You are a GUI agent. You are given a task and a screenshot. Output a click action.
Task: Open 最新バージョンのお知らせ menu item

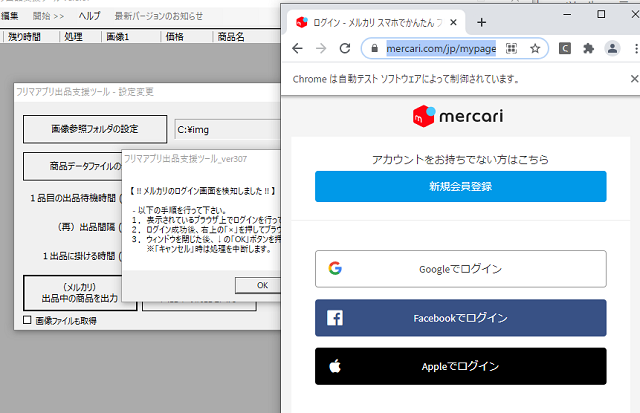[158, 16]
